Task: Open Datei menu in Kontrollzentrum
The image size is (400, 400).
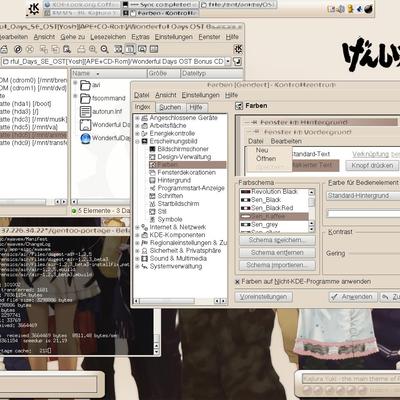Action: [141, 95]
